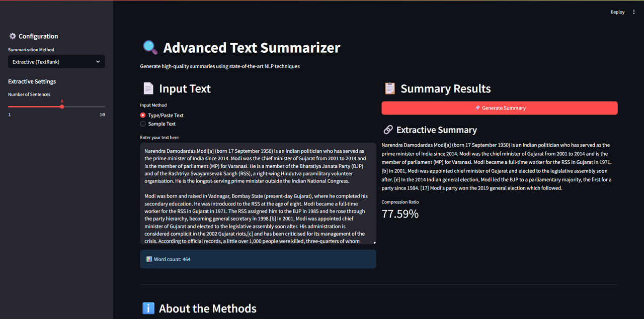Viewport: 644px width, 319px height.
Task: Click the info icon beside About the Methods
Action: 148,308
